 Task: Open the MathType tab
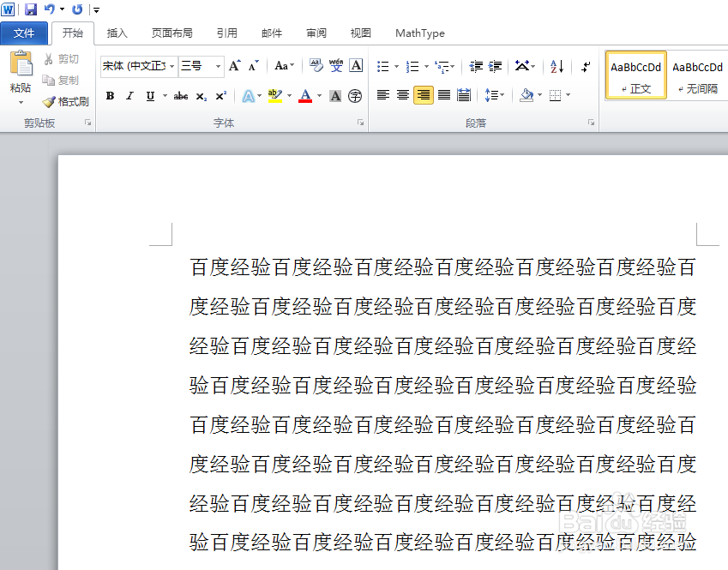419,33
